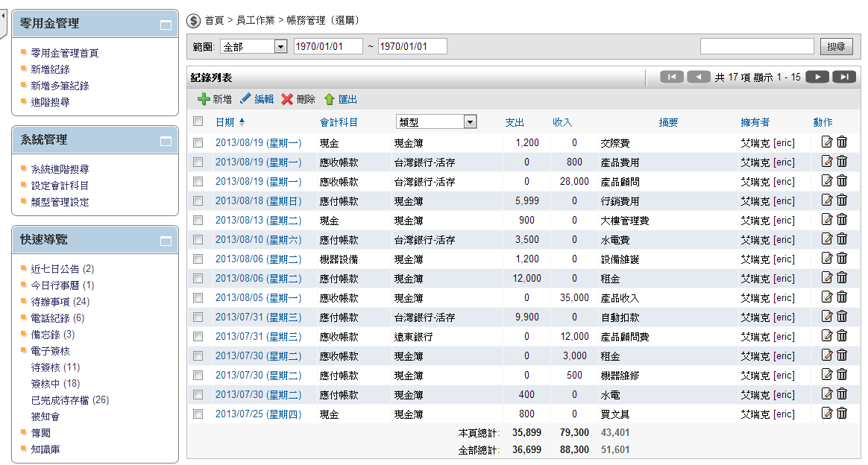Screen dimensions: 868x465
Task: Check the 交際費 row checkbox
Action: [x=198, y=142]
